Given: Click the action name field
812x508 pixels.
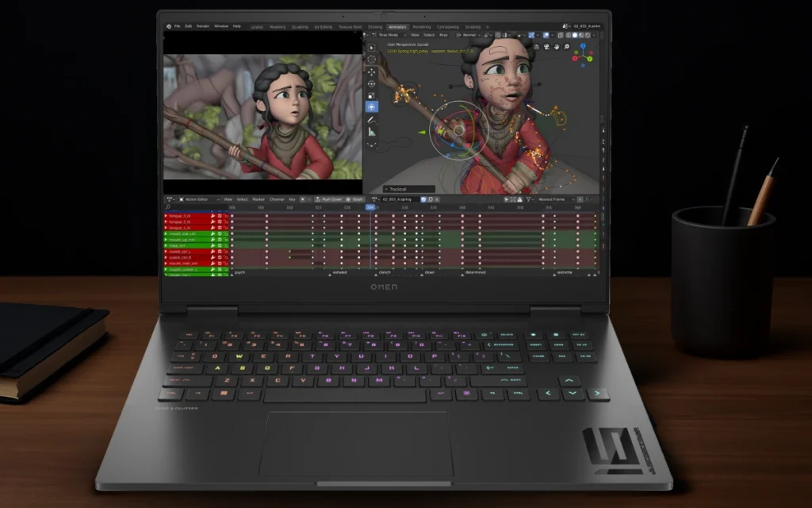Looking at the screenshot, I should (400, 199).
